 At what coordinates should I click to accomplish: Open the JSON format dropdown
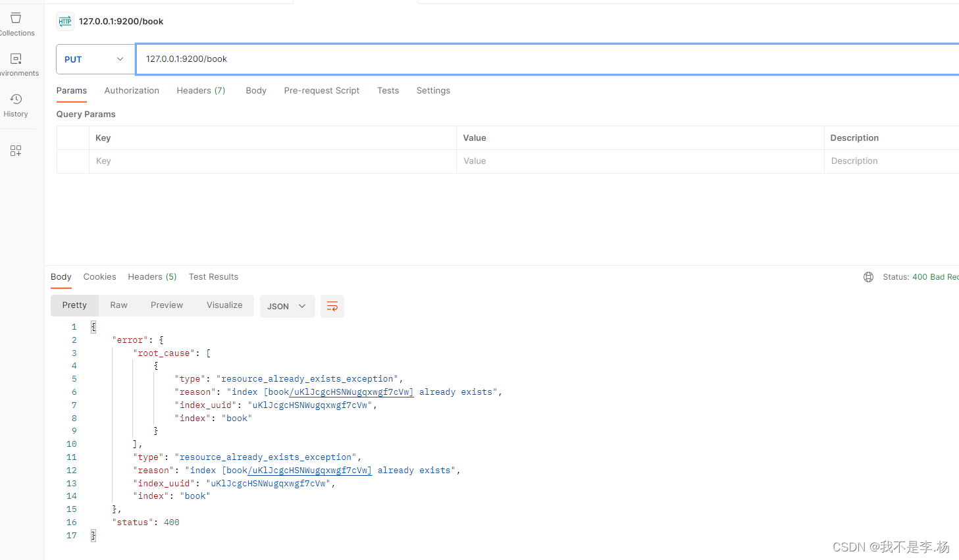[x=287, y=306]
